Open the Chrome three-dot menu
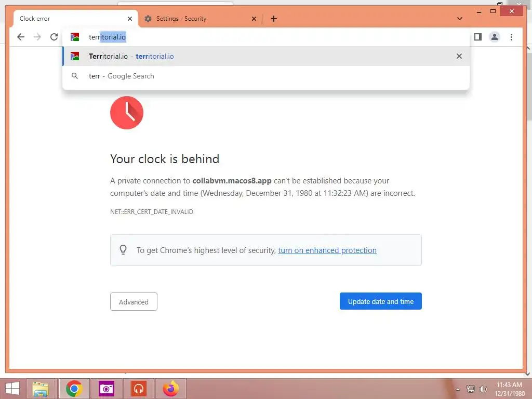Viewport: 532px width, 399px height. 511,37
